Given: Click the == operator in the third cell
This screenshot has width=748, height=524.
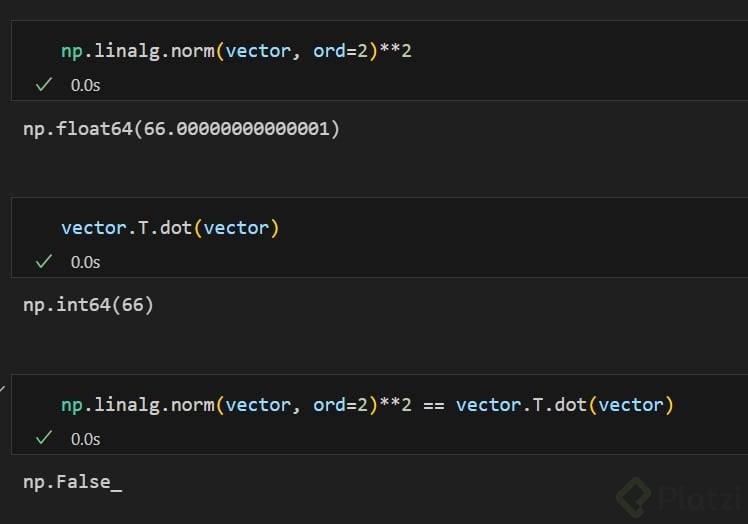Looking at the screenshot, I should coord(433,405).
